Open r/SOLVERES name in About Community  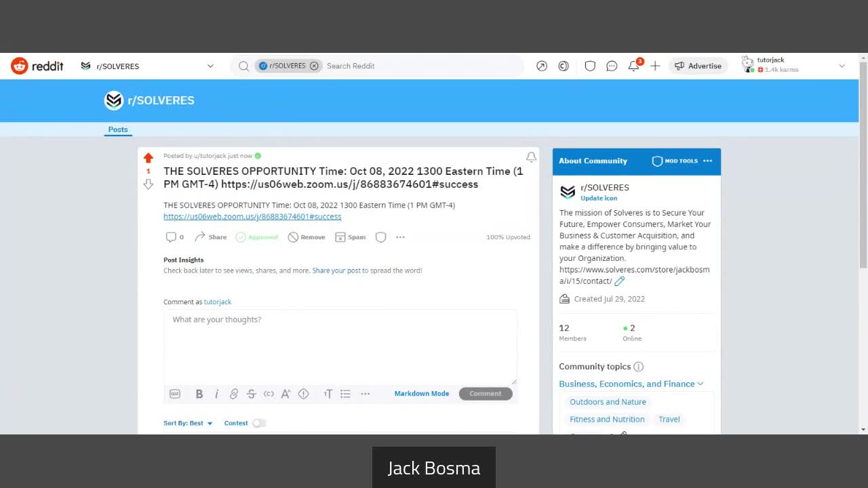point(605,187)
